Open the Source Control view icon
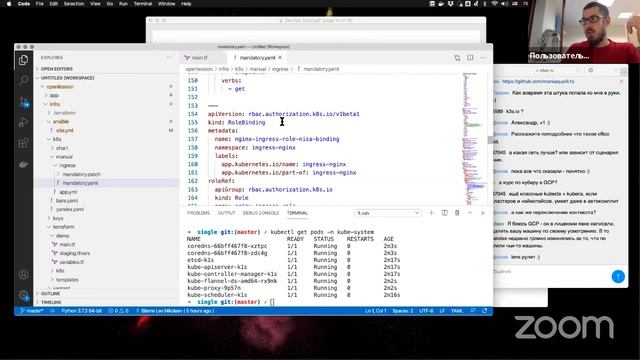The height and width of the screenshot is (360, 640). pyautogui.click(x=24, y=102)
